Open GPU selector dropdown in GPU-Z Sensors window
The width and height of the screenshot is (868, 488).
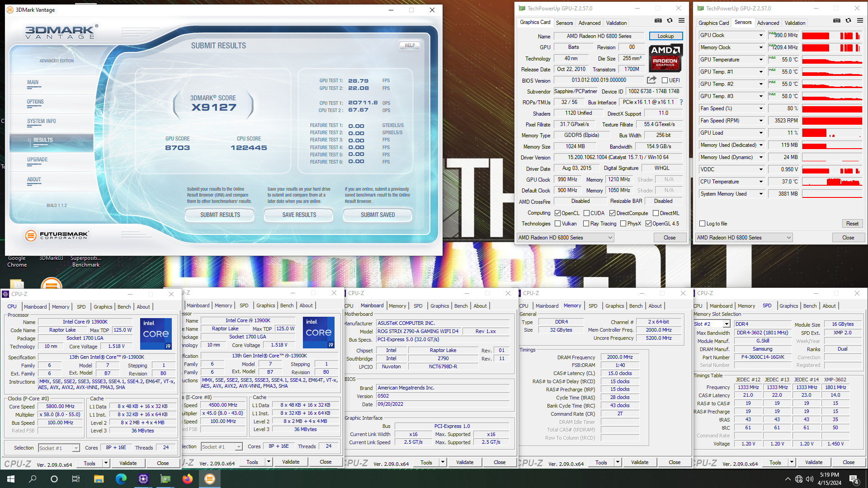[x=744, y=238]
